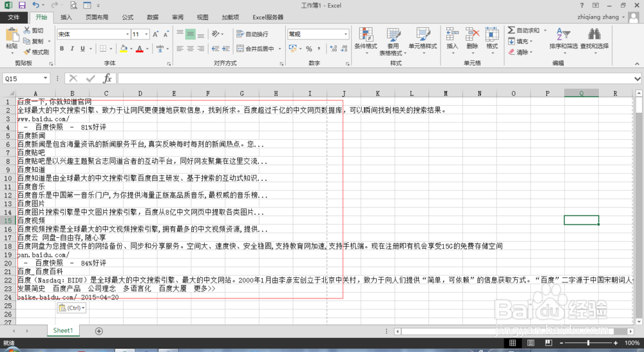Toggle top vertical alignment
644x352 pixels.
pos(180,34)
